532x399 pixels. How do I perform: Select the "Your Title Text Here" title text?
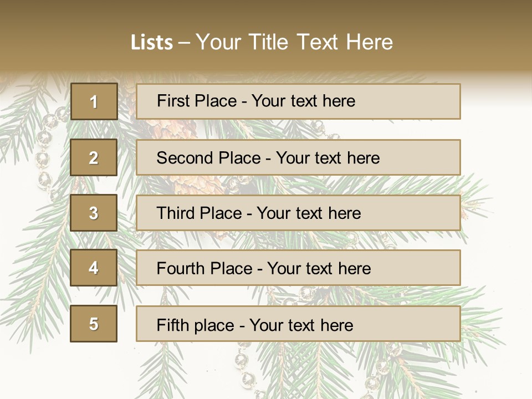[294, 42]
